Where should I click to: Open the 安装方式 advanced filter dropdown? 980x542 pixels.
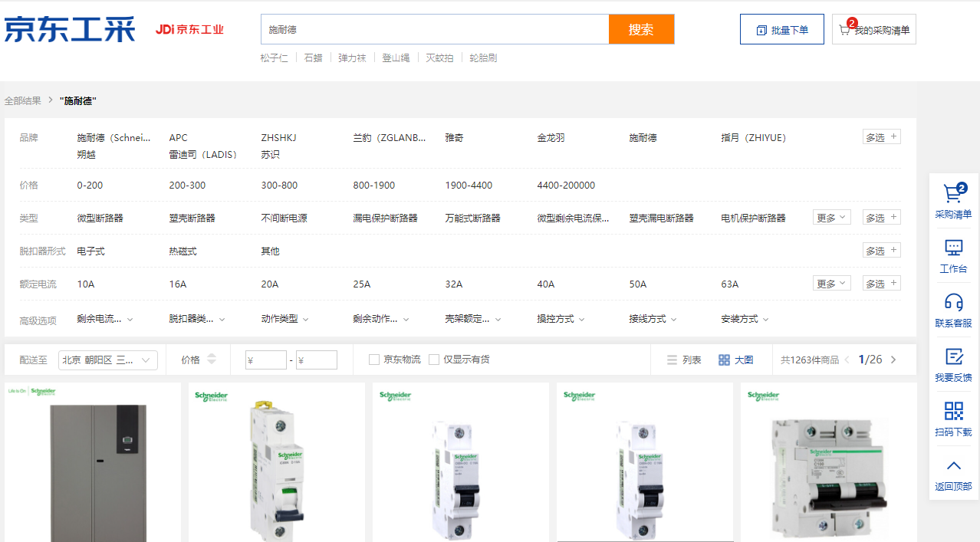point(745,319)
